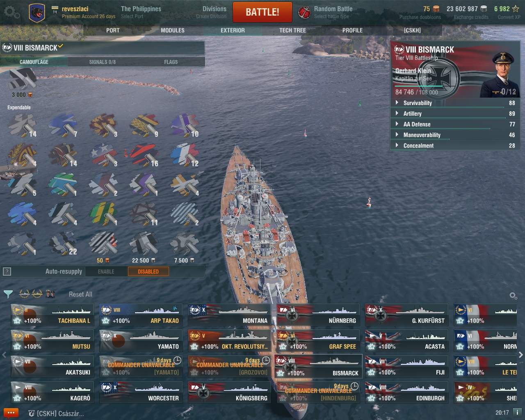Expand the Artillery stats row
This screenshot has height=420, width=525.
point(455,114)
